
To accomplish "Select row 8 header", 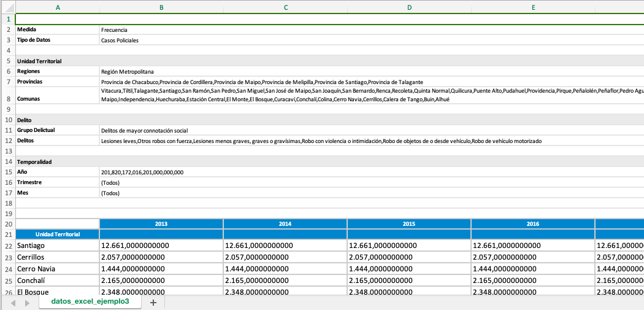I will [x=8, y=99].
